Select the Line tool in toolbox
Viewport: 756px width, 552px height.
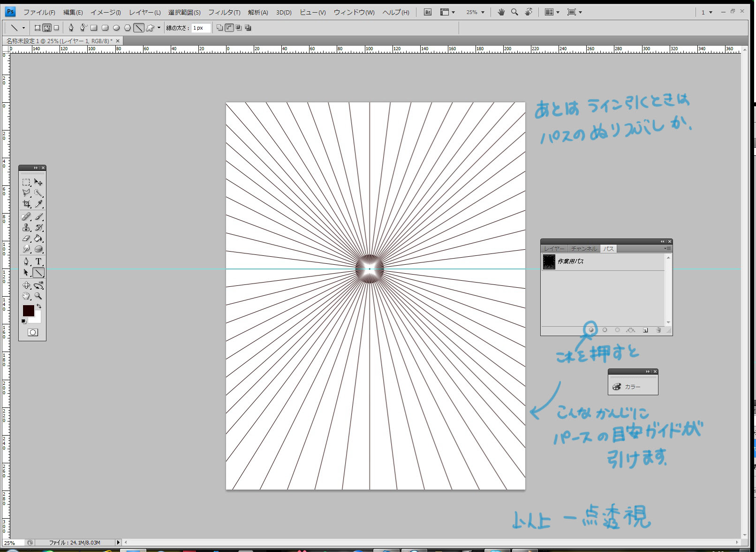38,272
